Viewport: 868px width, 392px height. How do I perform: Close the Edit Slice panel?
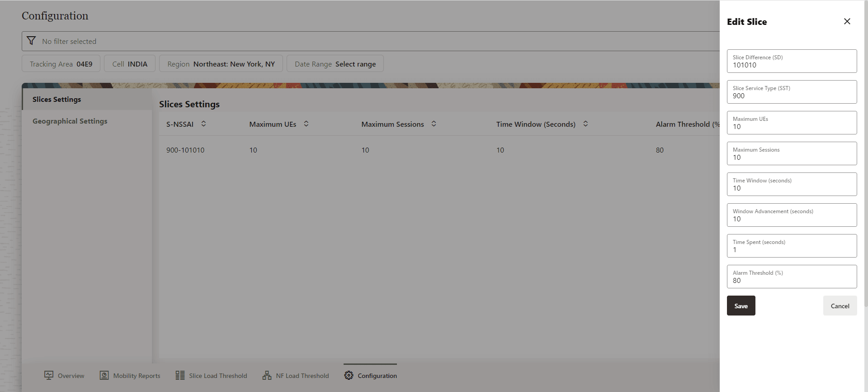847,21
